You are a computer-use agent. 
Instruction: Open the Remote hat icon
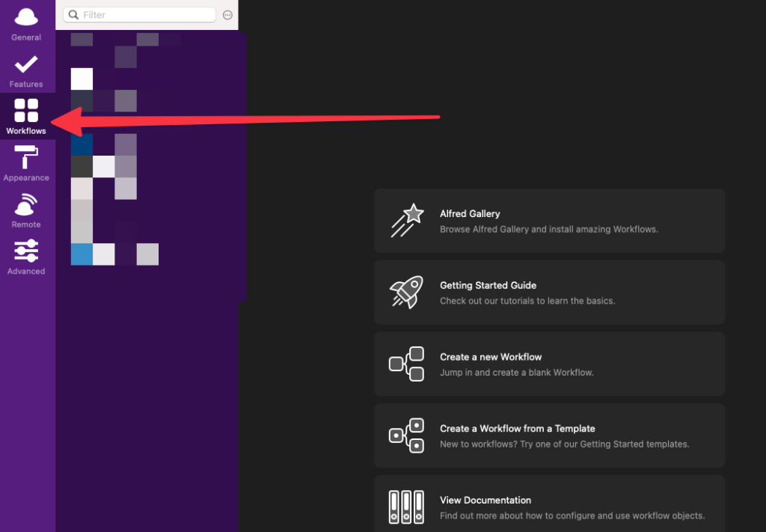click(26, 204)
